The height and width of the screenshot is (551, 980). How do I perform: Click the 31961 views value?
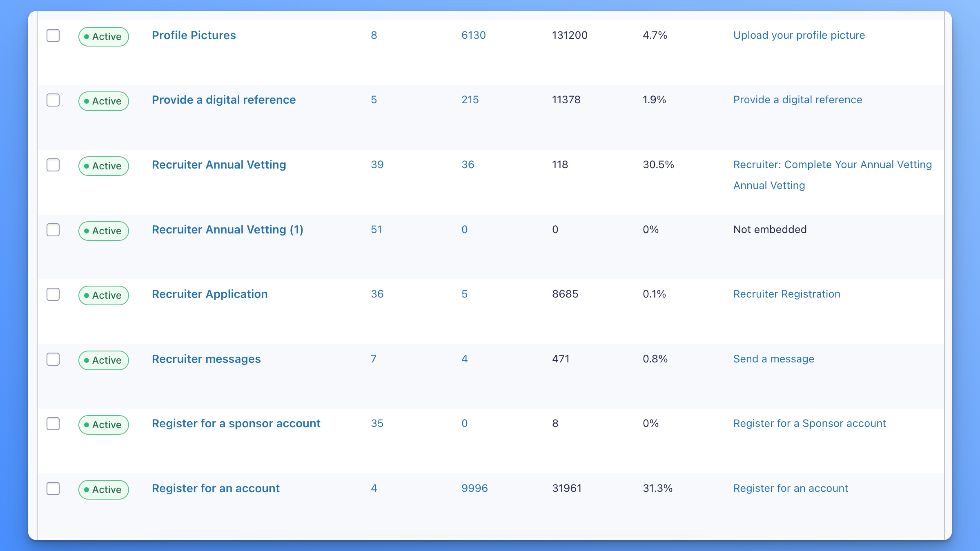tap(567, 488)
